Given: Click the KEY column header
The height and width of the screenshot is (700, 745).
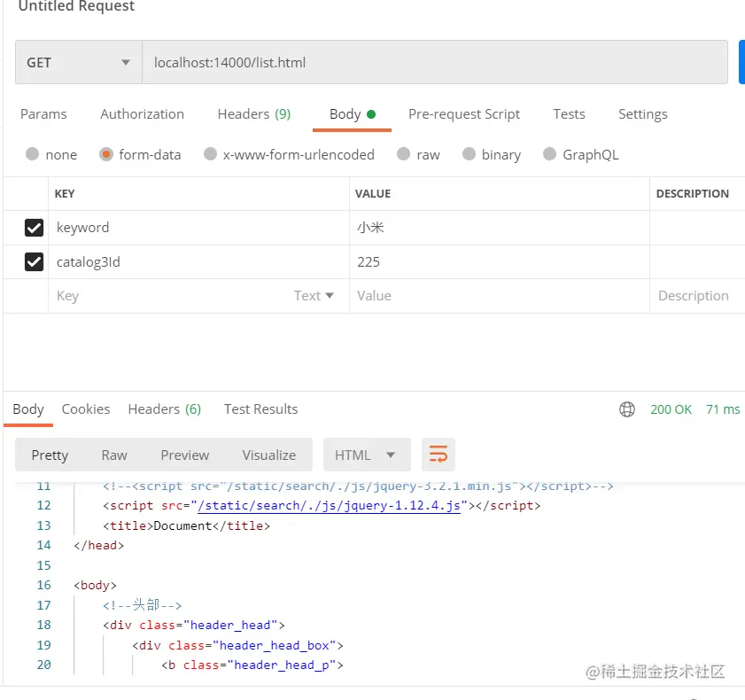Looking at the screenshot, I should click(x=65, y=193).
